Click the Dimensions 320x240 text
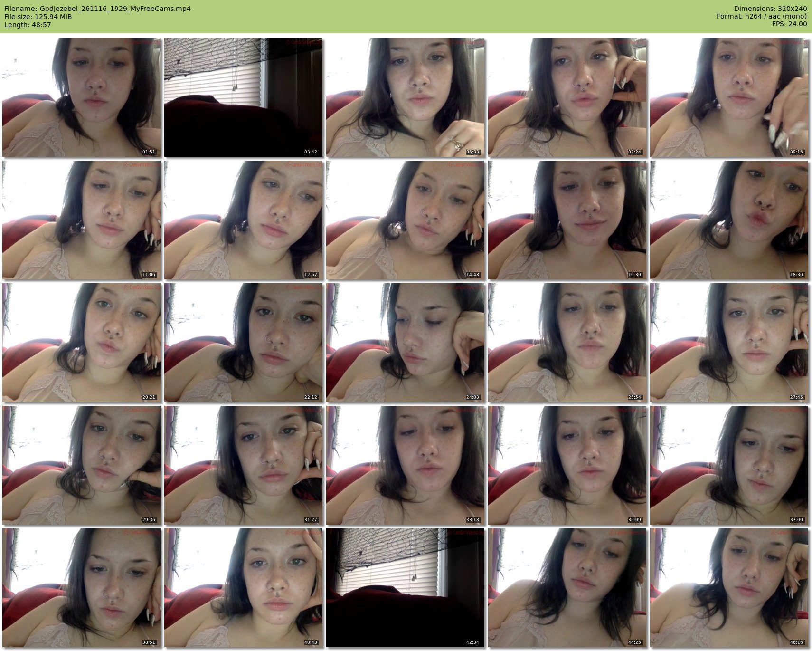812x651 pixels. pyautogui.click(x=770, y=9)
